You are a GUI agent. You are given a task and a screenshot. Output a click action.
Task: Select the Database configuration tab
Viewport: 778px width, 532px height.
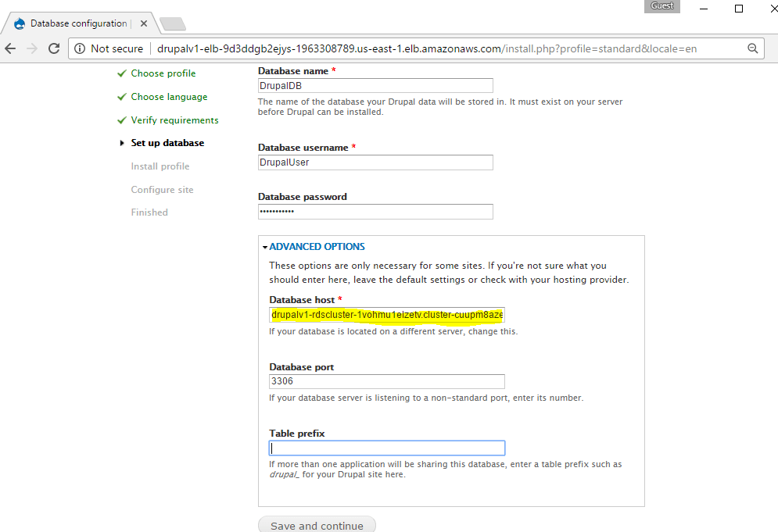point(78,23)
